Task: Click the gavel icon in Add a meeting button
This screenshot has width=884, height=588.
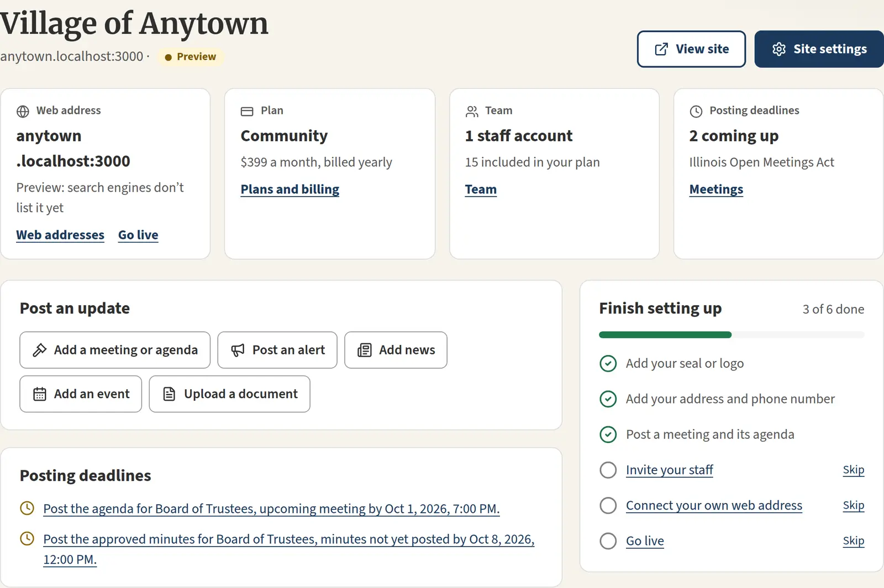Action: pos(40,350)
